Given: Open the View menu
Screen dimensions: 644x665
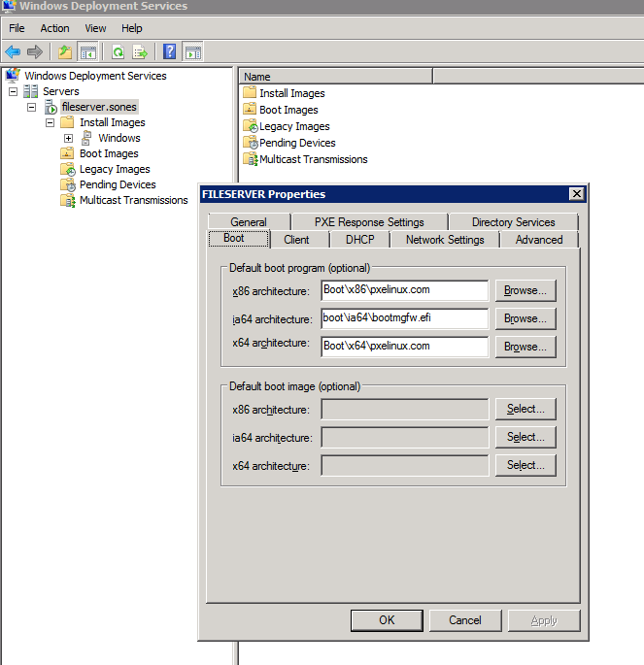Looking at the screenshot, I should pos(95,28).
